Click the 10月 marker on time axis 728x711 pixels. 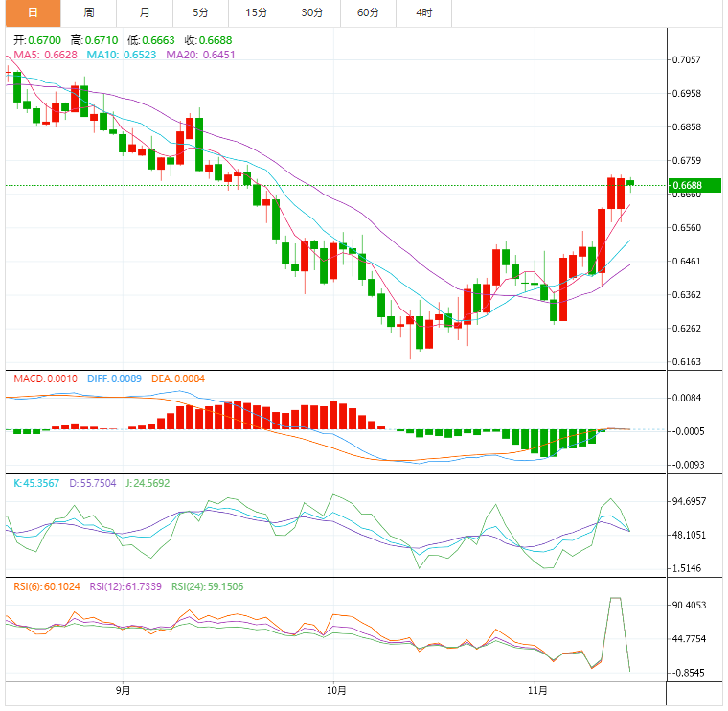coord(336,691)
